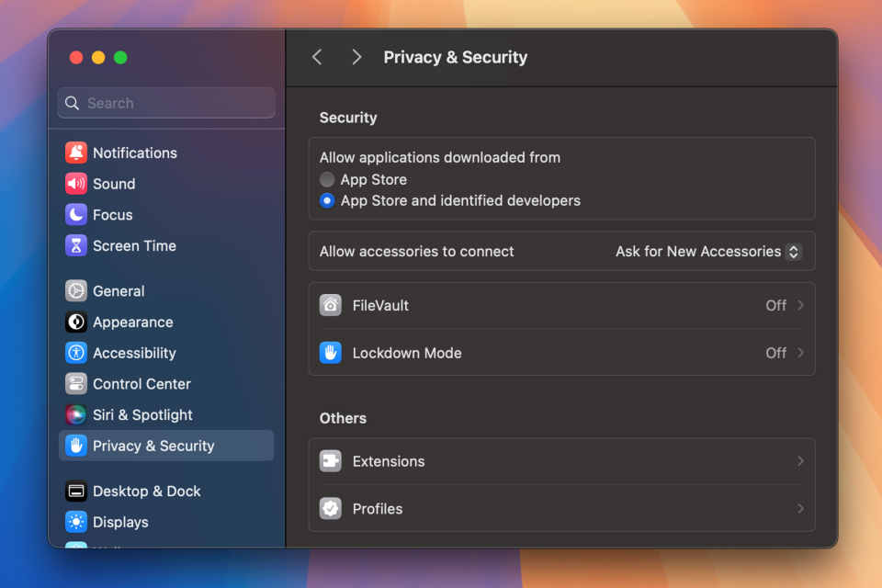Click the FileVault safe icon

pos(331,305)
